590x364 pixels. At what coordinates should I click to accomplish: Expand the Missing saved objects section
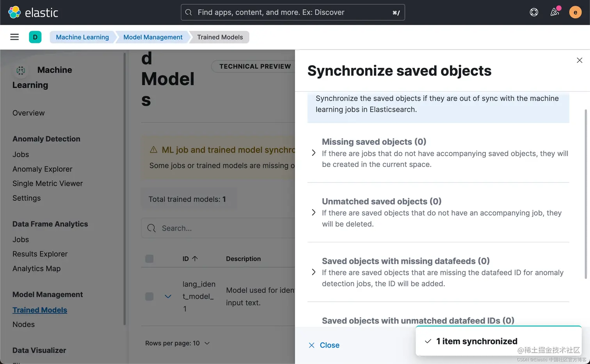point(314,153)
